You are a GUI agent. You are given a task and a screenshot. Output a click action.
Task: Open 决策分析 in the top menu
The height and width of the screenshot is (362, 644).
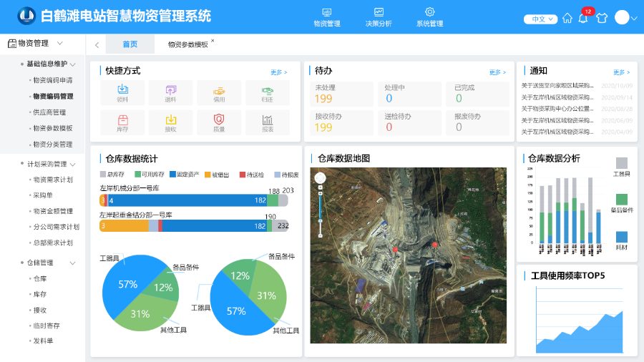(x=379, y=17)
